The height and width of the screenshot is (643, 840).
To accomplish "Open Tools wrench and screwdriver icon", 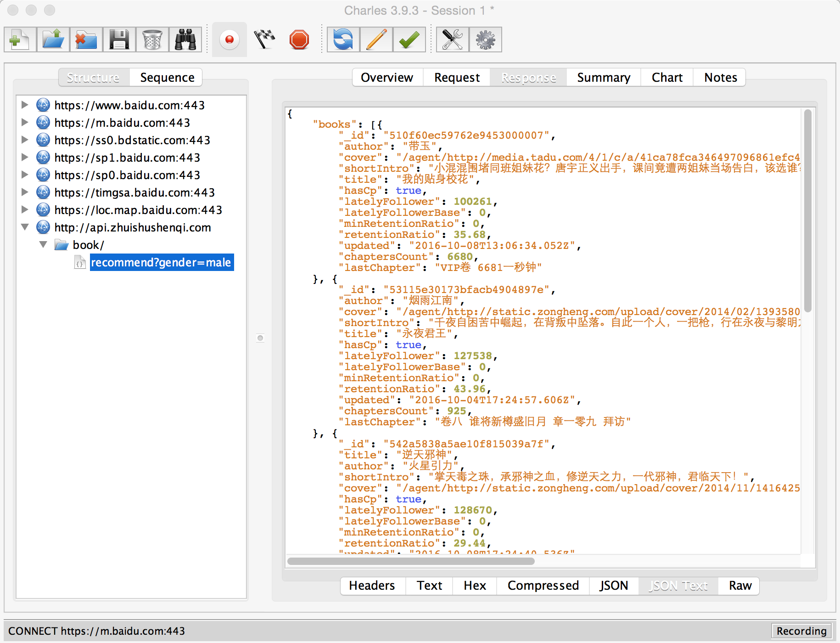I will point(452,40).
